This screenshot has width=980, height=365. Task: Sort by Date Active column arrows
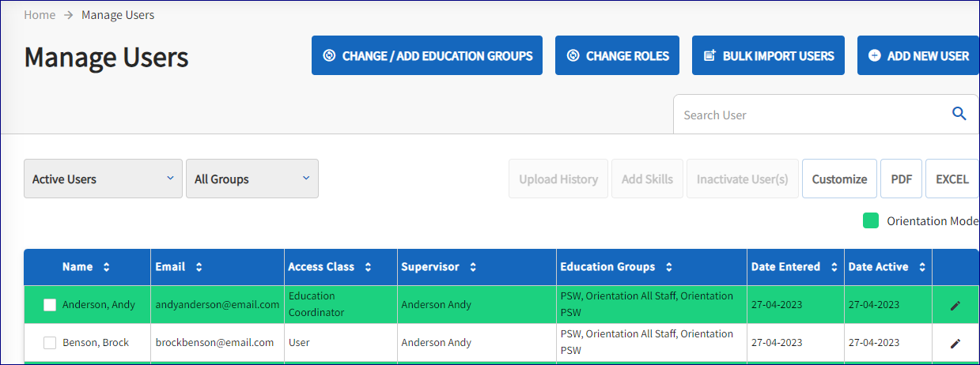point(922,267)
